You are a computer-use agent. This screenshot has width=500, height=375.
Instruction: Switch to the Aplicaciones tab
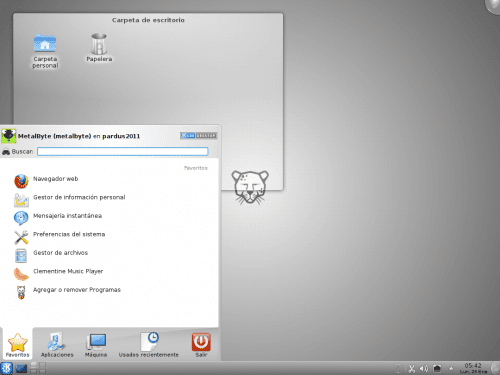click(x=57, y=345)
